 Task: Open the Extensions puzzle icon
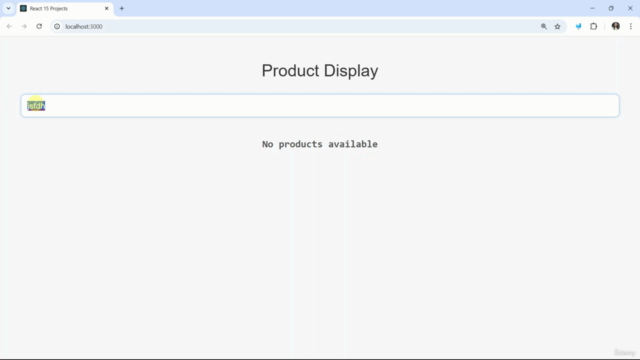[x=593, y=27]
